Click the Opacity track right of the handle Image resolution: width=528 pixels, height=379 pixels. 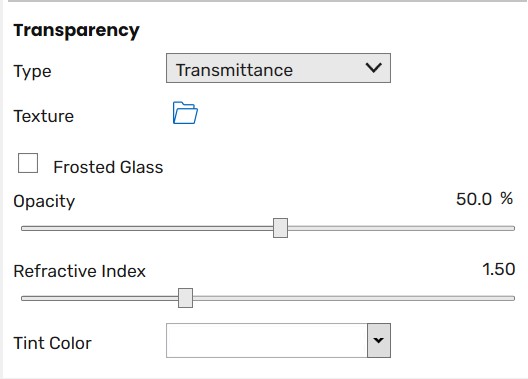click(401, 228)
